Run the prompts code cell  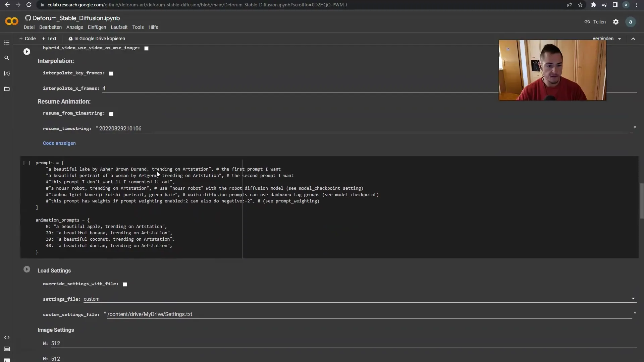27,163
